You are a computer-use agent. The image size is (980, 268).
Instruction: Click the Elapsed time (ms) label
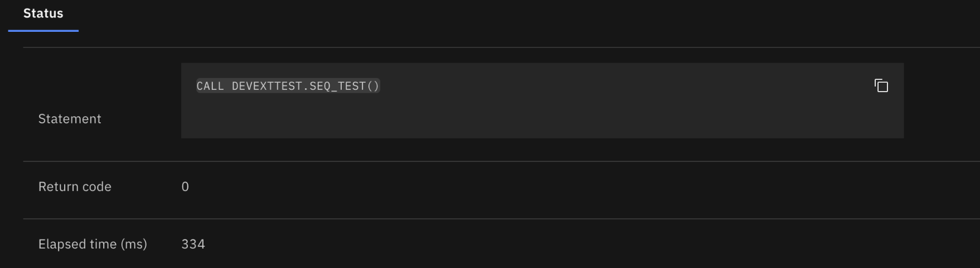pyautogui.click(x=93, y=244)
